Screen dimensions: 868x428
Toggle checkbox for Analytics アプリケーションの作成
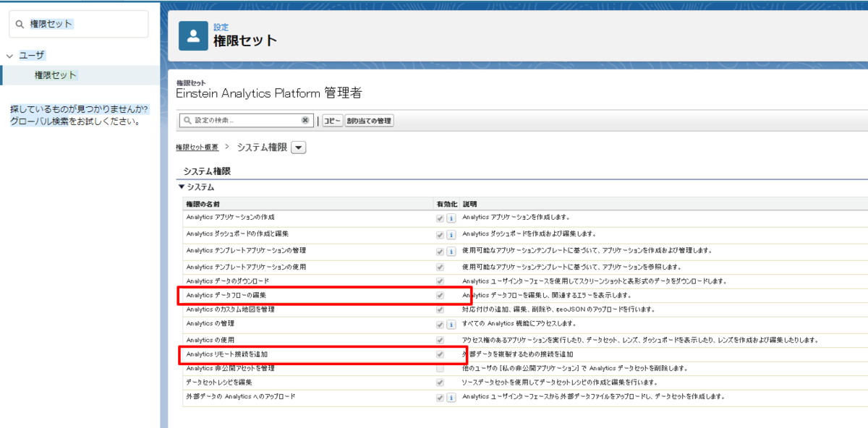tap(440, 218)
